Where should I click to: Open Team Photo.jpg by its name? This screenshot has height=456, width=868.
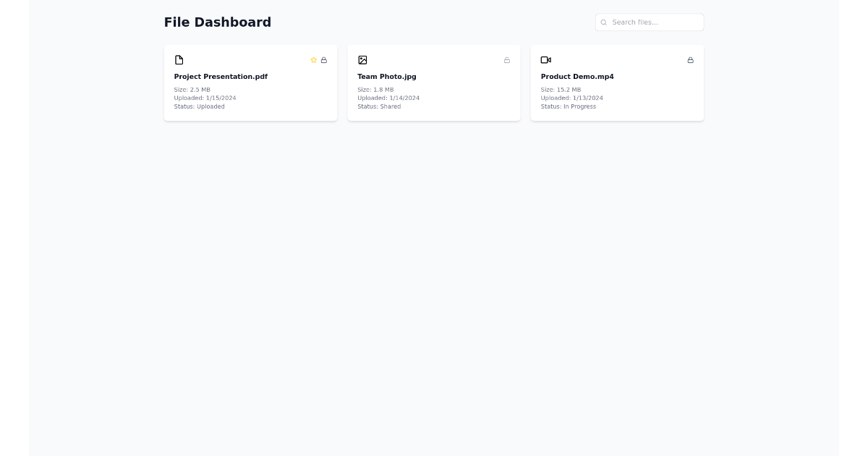tap(387, 77)
